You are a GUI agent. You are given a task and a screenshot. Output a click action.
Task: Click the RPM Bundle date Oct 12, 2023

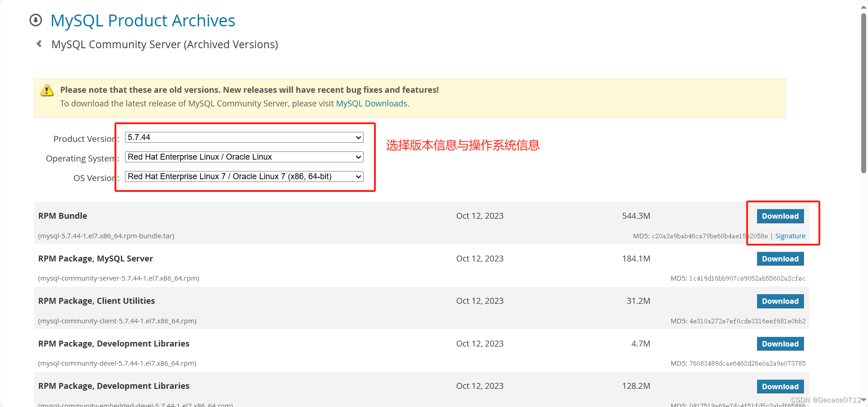pos(480,216)
